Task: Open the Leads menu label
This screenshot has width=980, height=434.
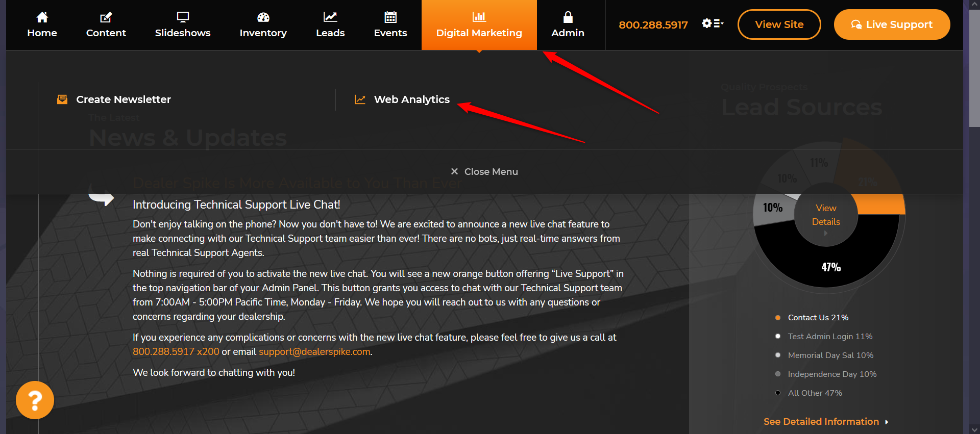Action: (x=330, y=33)
